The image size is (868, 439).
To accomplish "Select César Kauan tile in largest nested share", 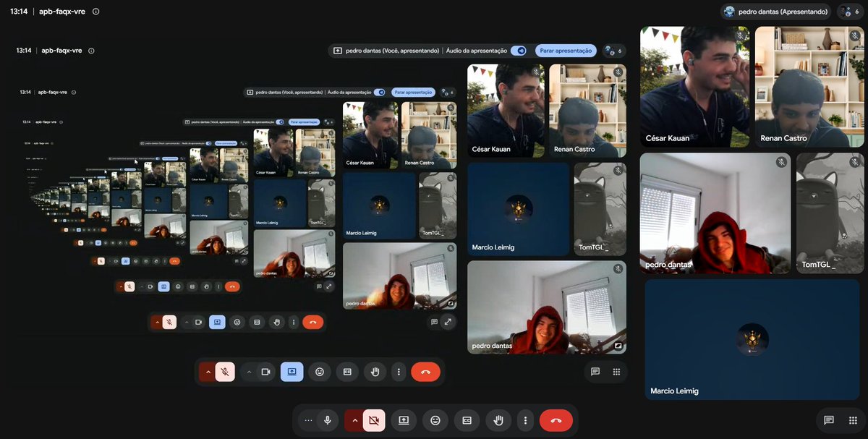I will click(x=506, y=111).
